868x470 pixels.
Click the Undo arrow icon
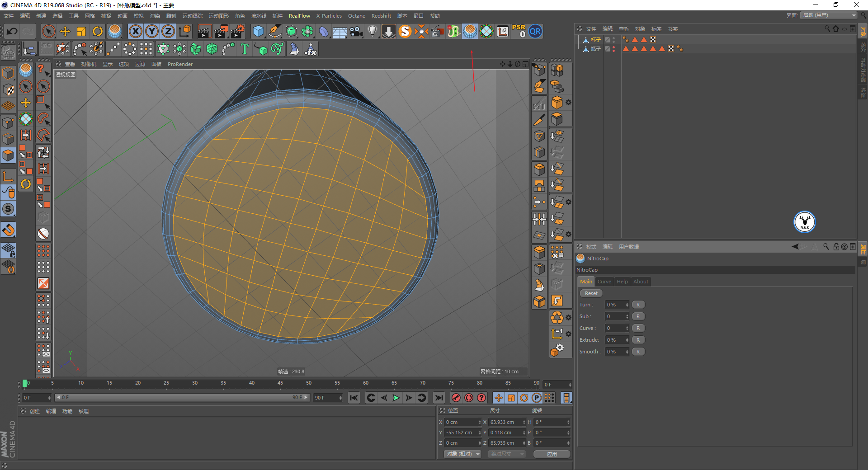(x=12, y=32)
